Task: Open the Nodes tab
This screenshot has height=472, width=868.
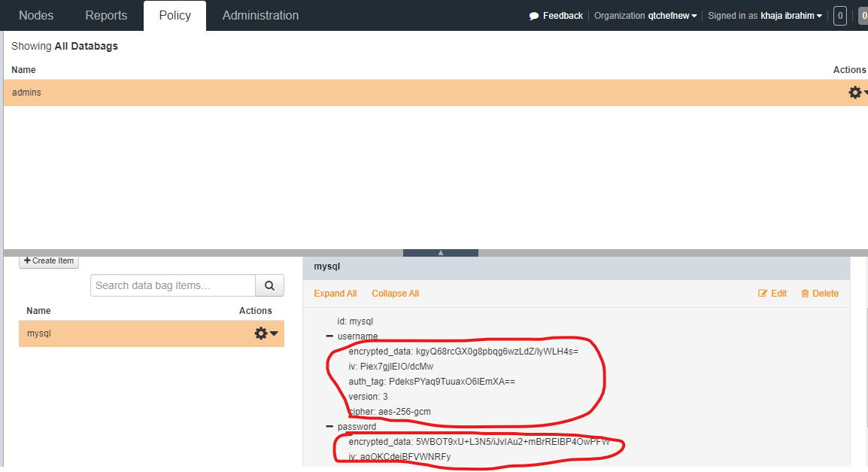Action: click(36, 16)
